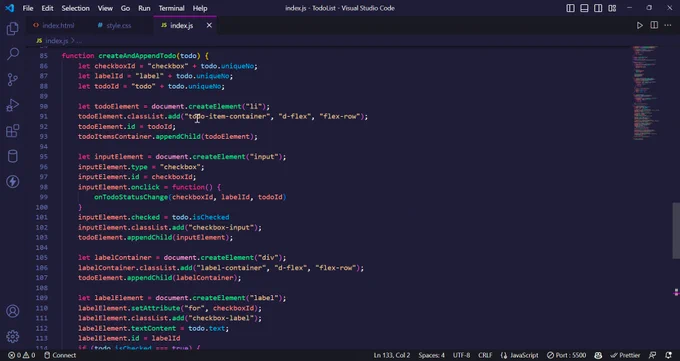The height and width of the screenshot is (361, 680).
Task: Open the Help menu
Action: tap(200, 8)
